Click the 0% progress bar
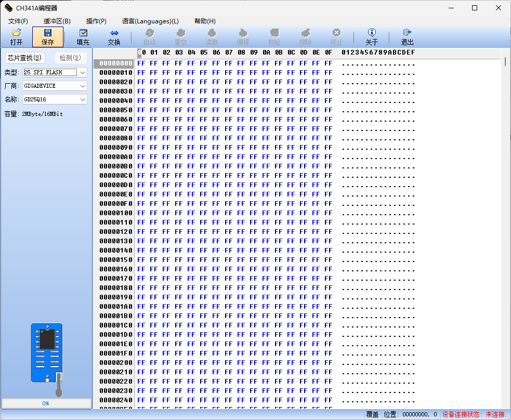Screen dimensions: 511x420 pyautogui.click(x=46, y=403)
